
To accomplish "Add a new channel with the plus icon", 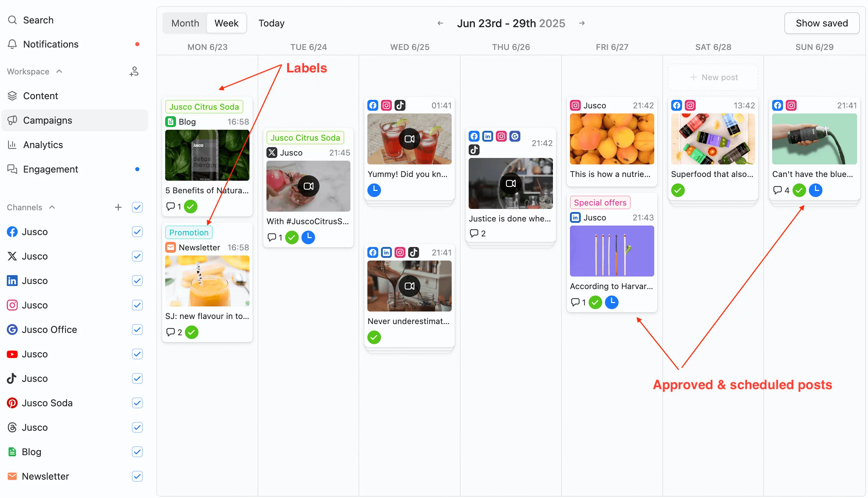I will pyautogui.click(x=118, y=207).
